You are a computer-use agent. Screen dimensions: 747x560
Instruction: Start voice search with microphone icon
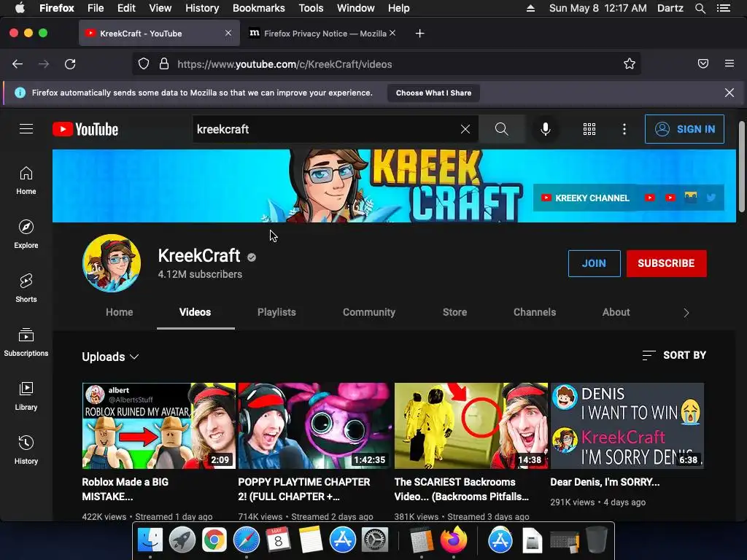pos(546,129)
